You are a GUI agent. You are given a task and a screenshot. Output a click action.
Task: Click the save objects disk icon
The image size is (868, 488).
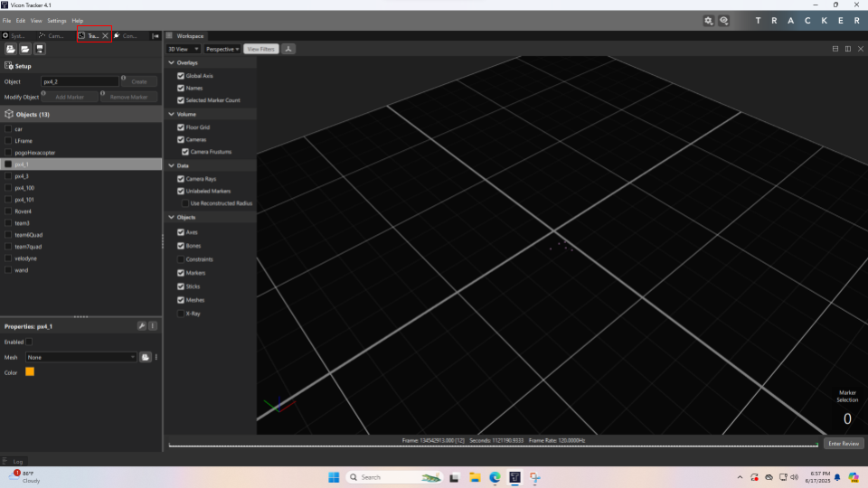(x=39, y=49)
